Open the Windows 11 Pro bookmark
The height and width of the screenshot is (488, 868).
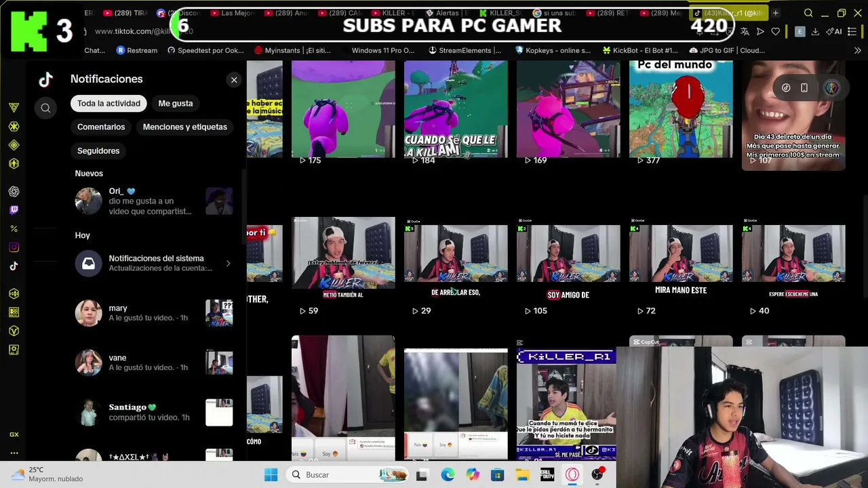pyautogui.click(x=382, y=50)
